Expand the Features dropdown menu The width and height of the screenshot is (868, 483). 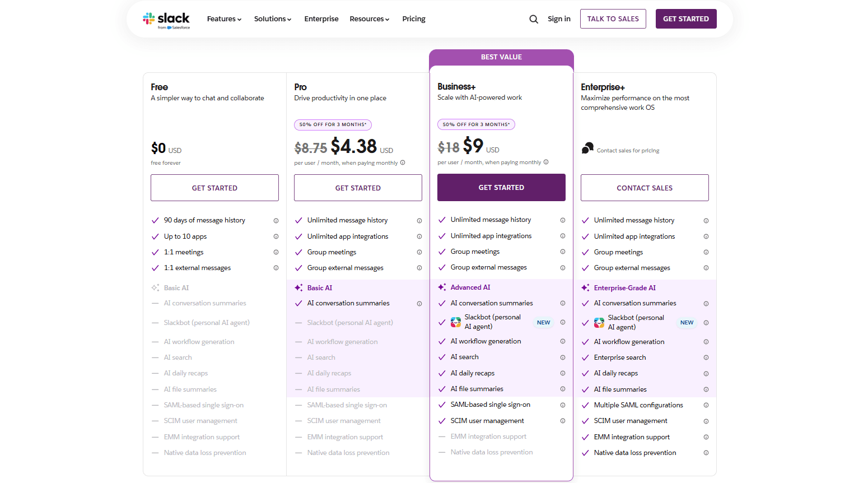(x=223, y=18)
